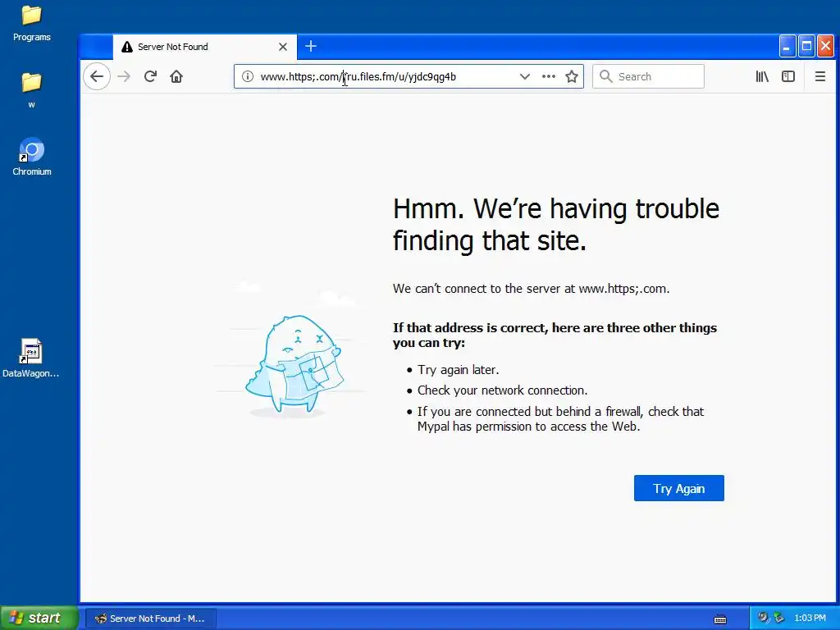
Task: Open the home page via house icon
Action: (x=176, y=76)
